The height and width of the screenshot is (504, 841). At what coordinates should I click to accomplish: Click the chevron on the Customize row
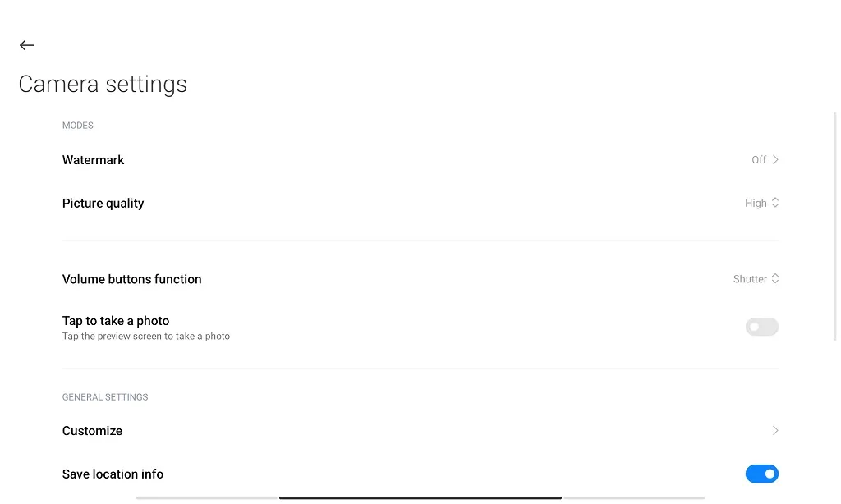[x=774, y=430]
